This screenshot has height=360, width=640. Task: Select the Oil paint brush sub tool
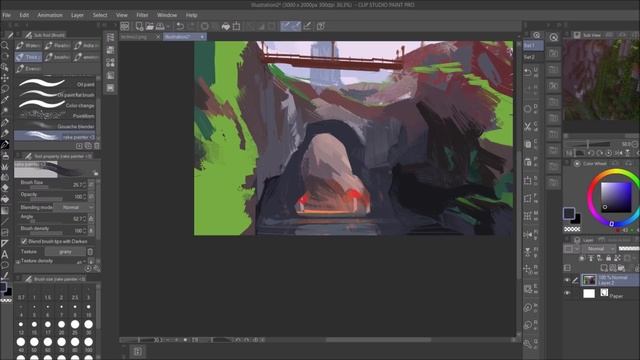55,84
